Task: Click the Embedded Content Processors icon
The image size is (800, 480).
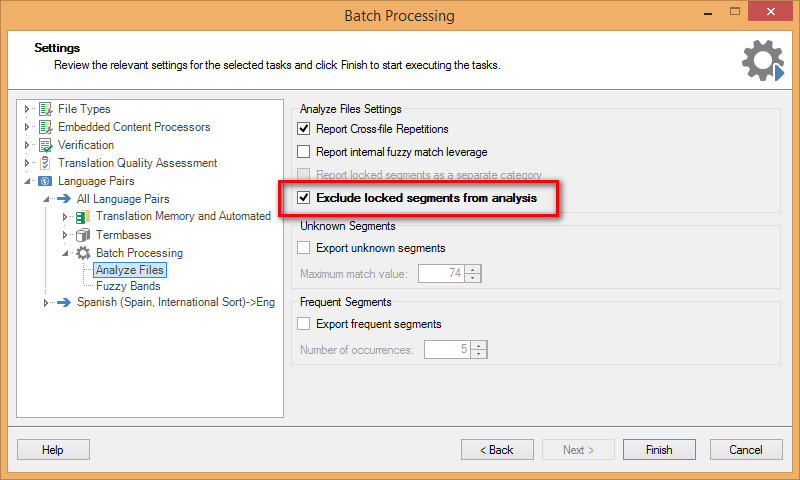Action: (45, 127)
